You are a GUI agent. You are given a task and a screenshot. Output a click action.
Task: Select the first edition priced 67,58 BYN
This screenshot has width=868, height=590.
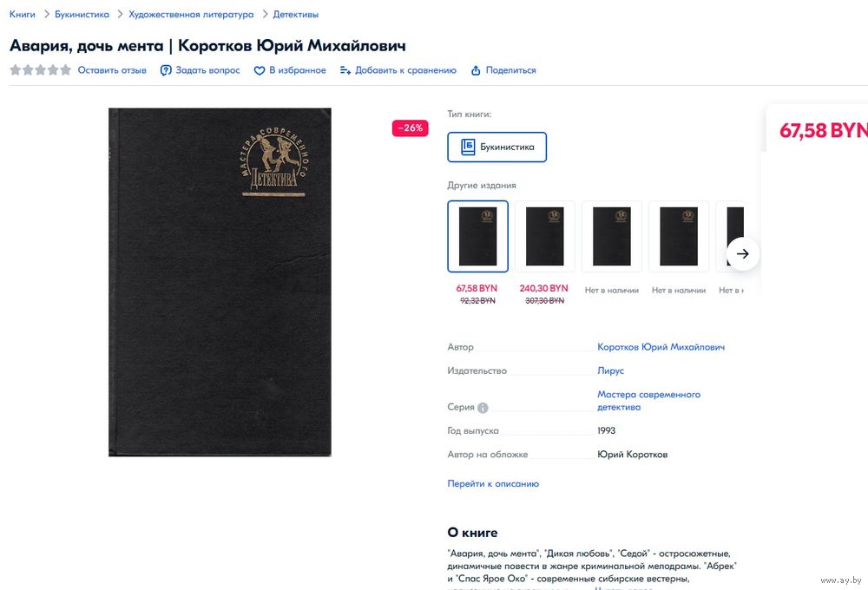click(x=477, y=236)
